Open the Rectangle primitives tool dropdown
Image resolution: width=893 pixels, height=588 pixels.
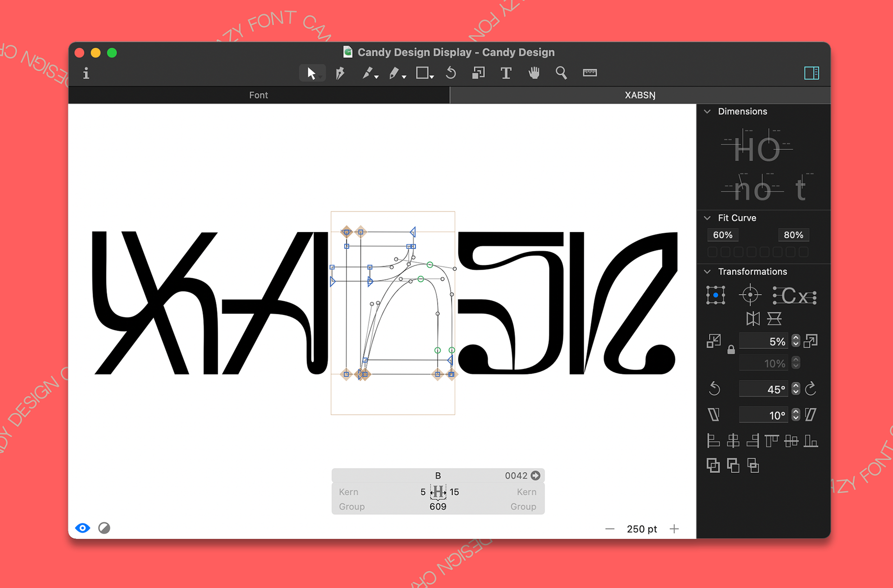tap(432, 77)
